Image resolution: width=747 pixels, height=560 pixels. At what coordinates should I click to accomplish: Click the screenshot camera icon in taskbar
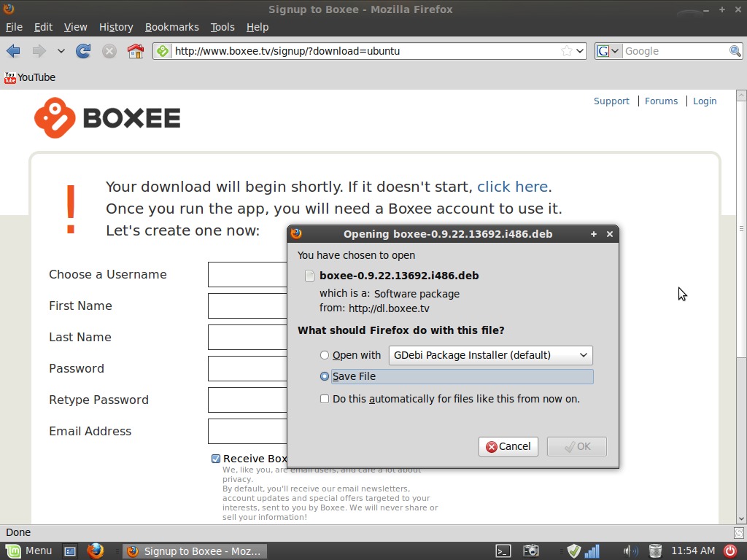click(x=531, y=551)
